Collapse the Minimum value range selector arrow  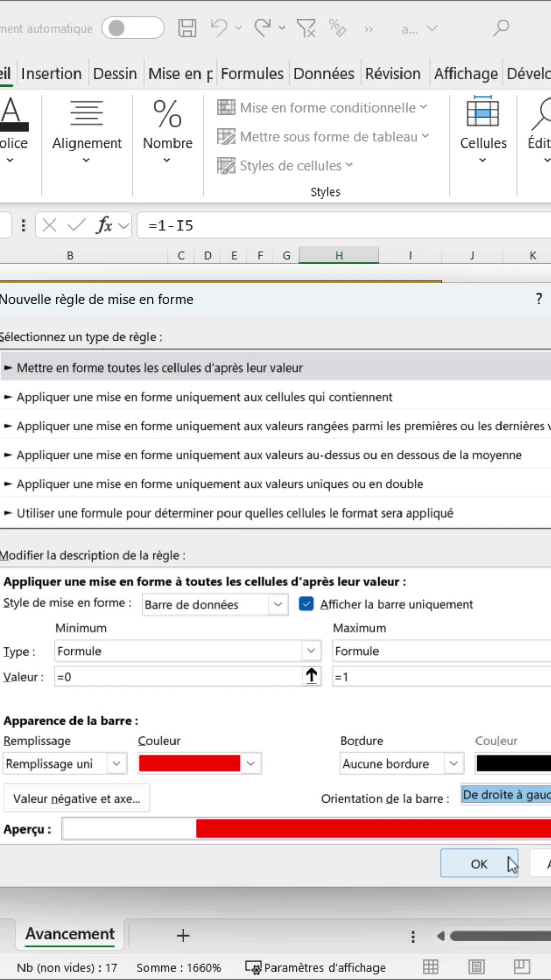point(311,676)
